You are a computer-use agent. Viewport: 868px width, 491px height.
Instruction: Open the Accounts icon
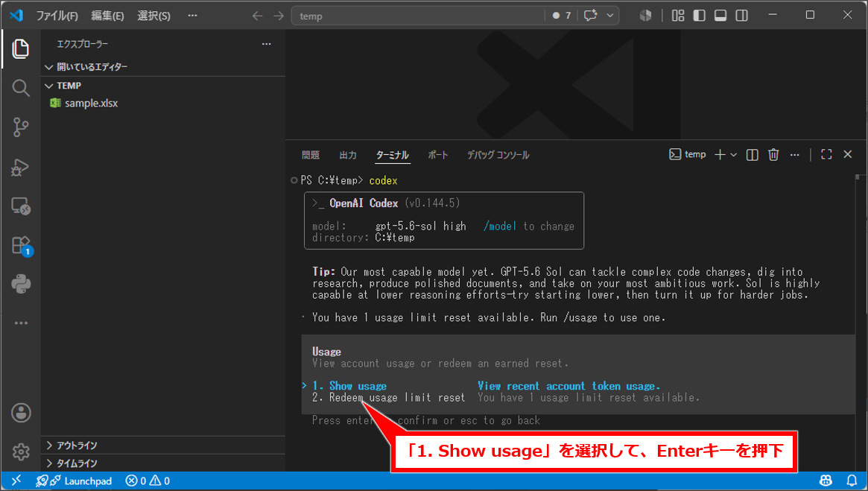tap(20, 413)
